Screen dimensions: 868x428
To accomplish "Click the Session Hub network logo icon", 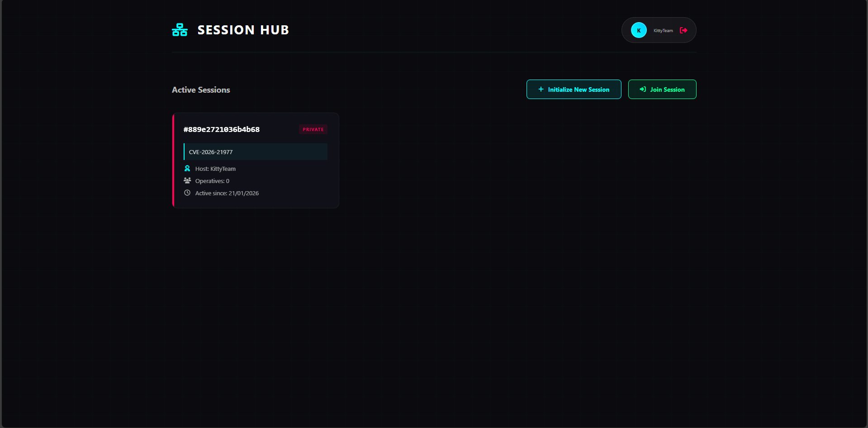I will tap(180, 30).
